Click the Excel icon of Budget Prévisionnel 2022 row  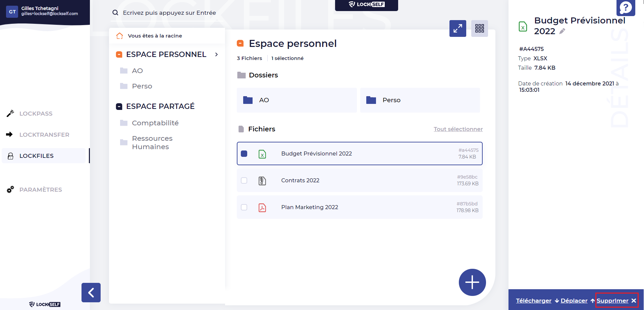pyautogui.click(x=262, y=154)
